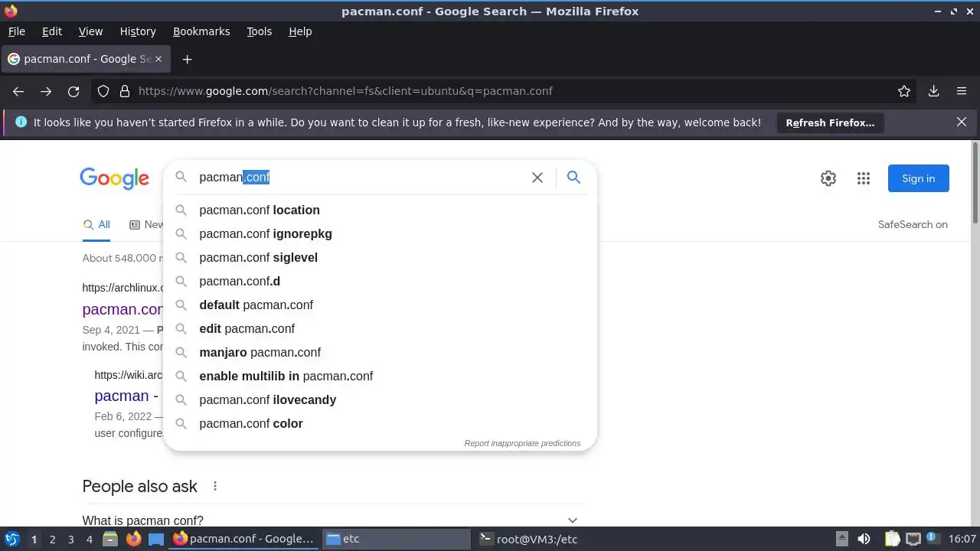Dismiss the refresh Firefox notification bar
Image resolution: width=980 pixels, height=551 pixels.
962,122
